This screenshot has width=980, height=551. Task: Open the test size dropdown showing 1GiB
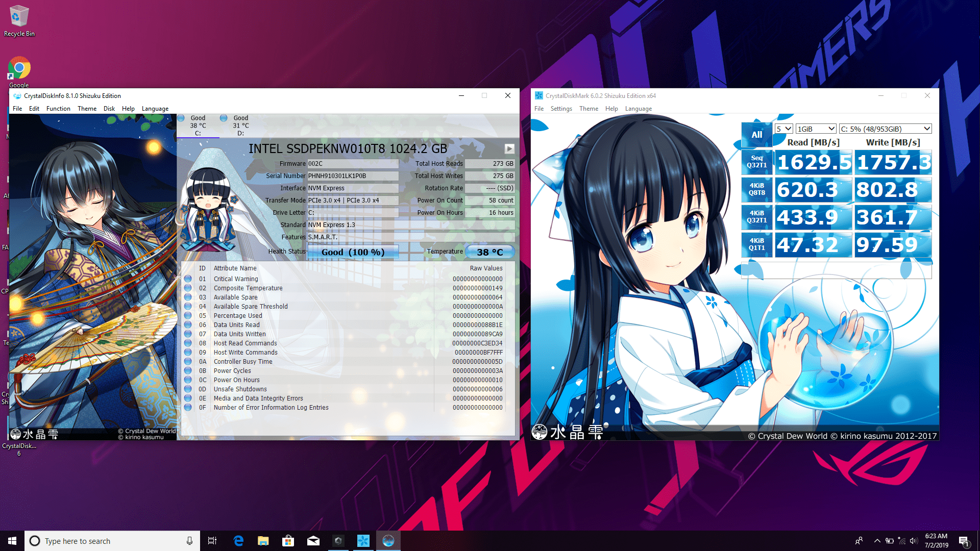816,129
